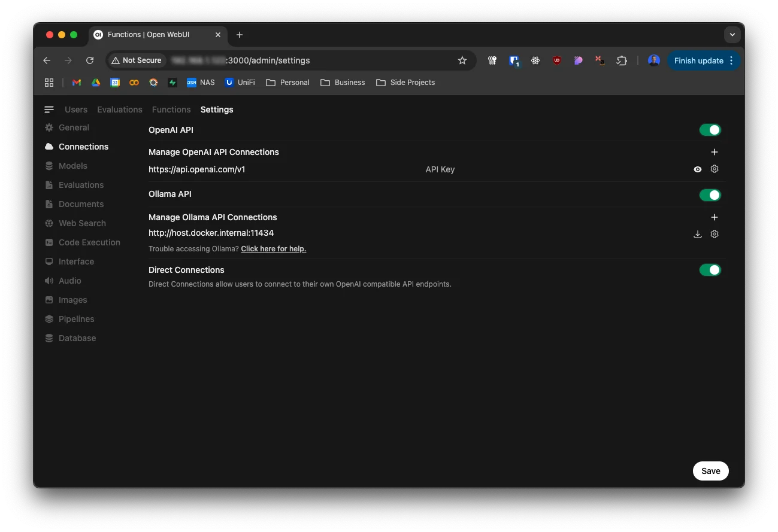Image resolution: width=778 pixels, height=532 pixels.
Task: Go to Evaluations in the settings sidebar
Action: 74,185
